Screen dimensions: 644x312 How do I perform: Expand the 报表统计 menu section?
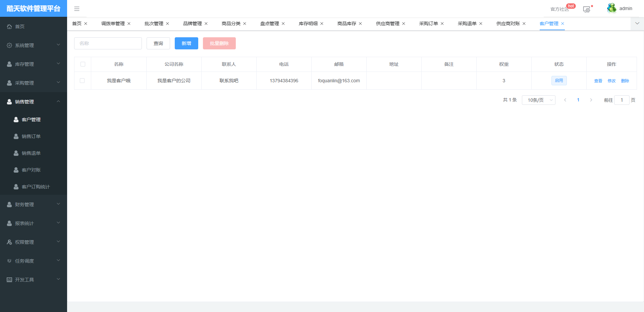point(9,223)
